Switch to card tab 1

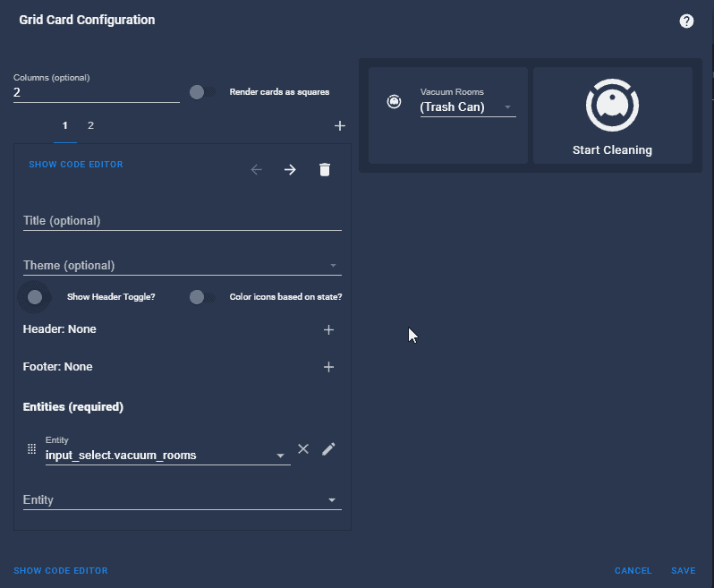(x=65, y=125)
